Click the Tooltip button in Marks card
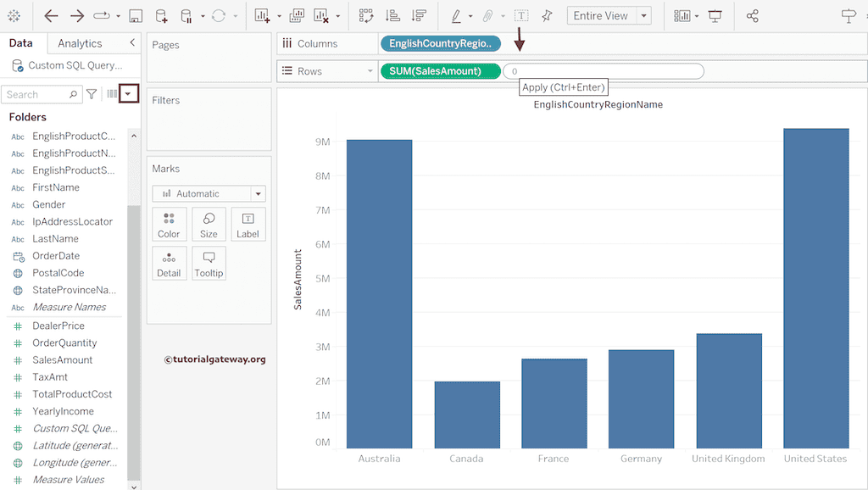Image resolution: width=868 pixels, height=490 pixels. click(x=209, y=264)
